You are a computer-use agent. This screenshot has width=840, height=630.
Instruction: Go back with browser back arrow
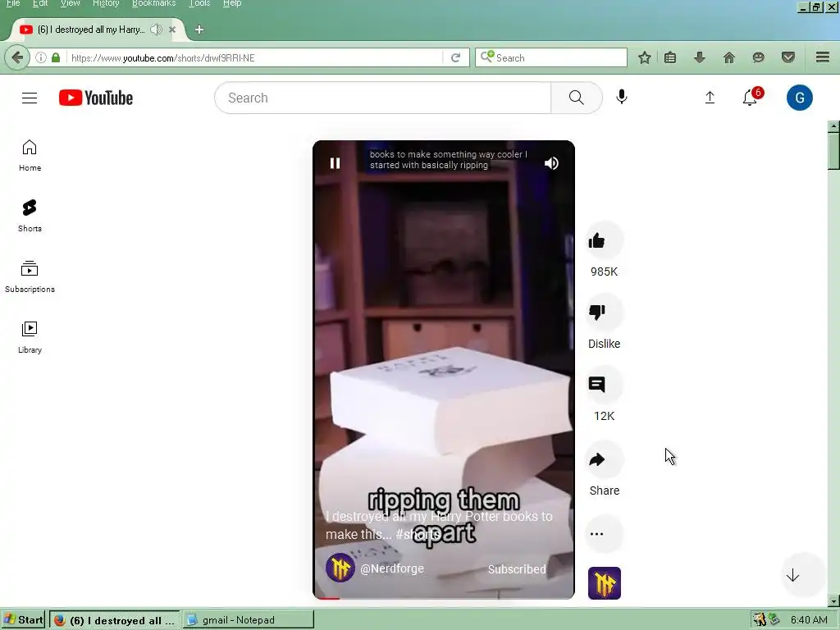[17, 57]
